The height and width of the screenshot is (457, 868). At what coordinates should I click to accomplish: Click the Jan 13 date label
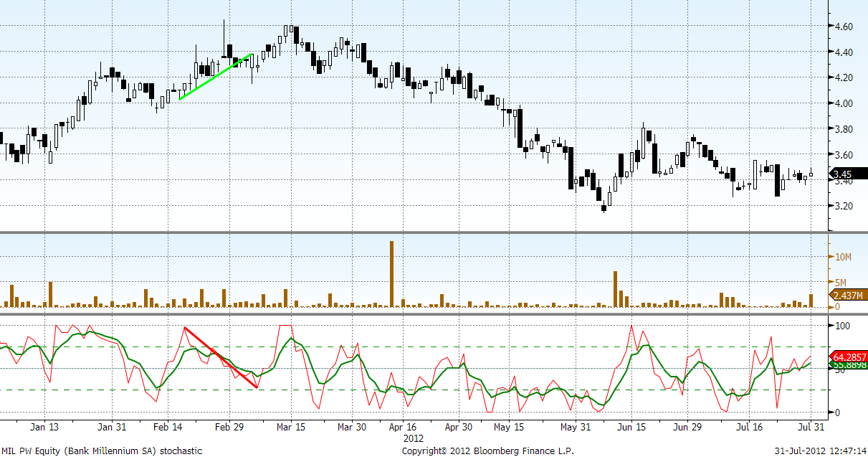coord(44,427)
